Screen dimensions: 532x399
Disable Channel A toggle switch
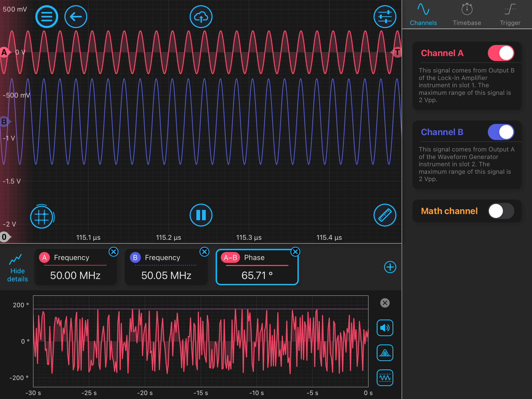[x=501, y=53]
